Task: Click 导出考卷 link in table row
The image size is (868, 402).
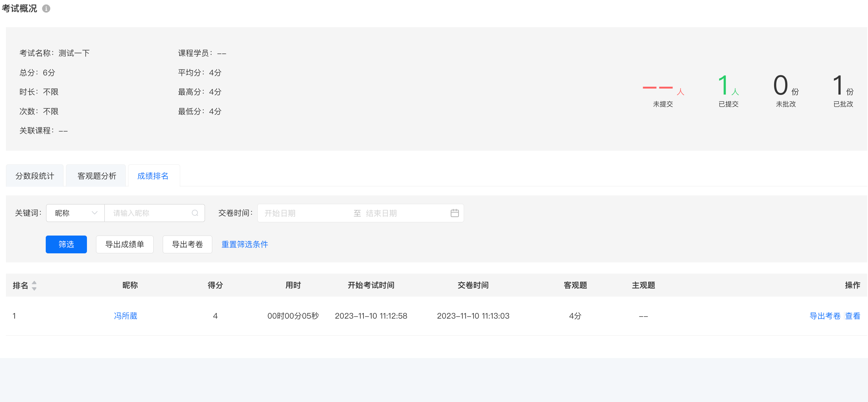Action: (825, 316)
